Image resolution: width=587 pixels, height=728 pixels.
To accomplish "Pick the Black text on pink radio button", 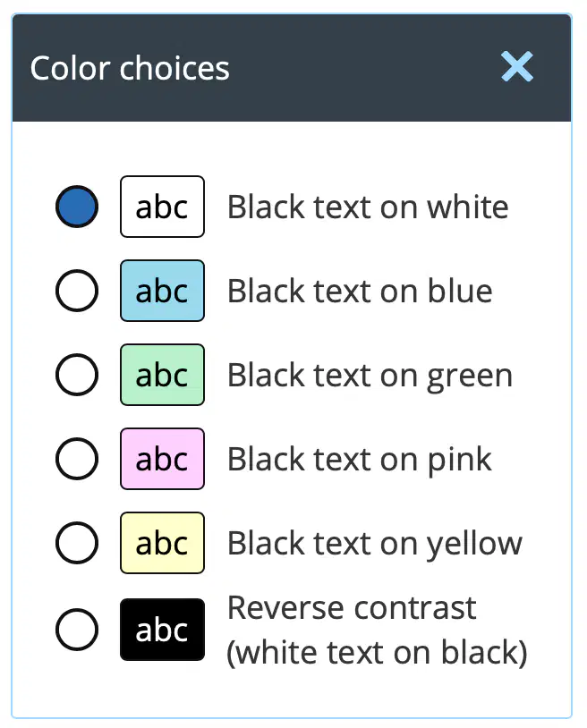I will pos(77,459).
